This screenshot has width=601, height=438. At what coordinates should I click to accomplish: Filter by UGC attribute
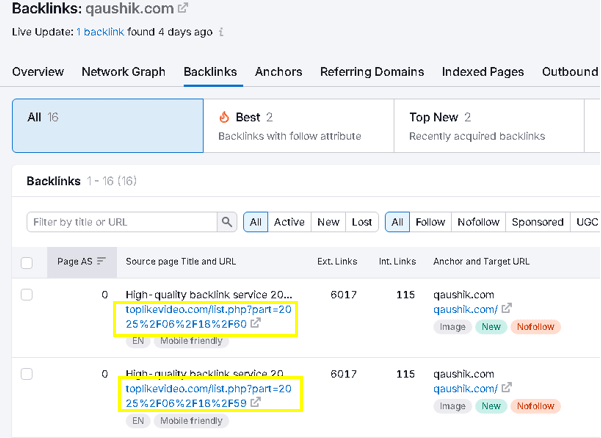tap(586, 222)
